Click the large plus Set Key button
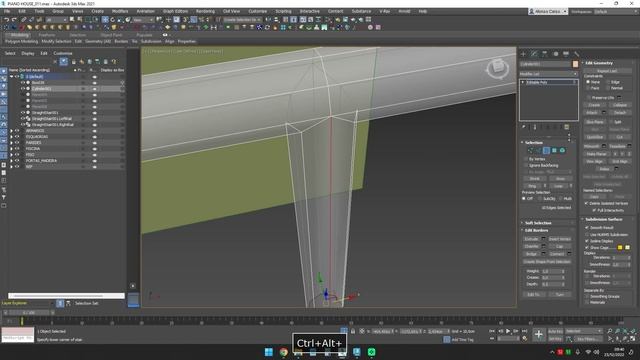 (538, 335)
